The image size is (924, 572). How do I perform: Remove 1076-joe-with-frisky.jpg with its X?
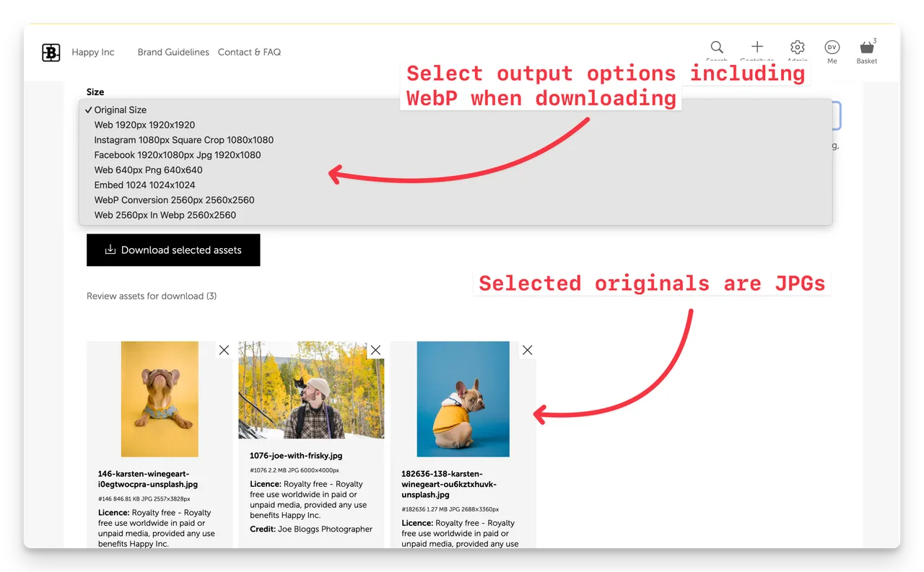tap(375, 350)
